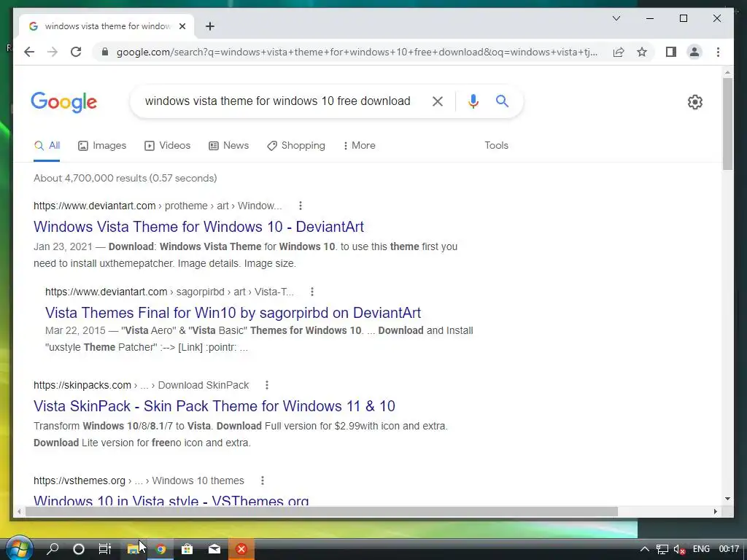Viewport: 747px width, 560px height.
Task: Open Cortana circle on taskbar
Action: pos(79,549)
